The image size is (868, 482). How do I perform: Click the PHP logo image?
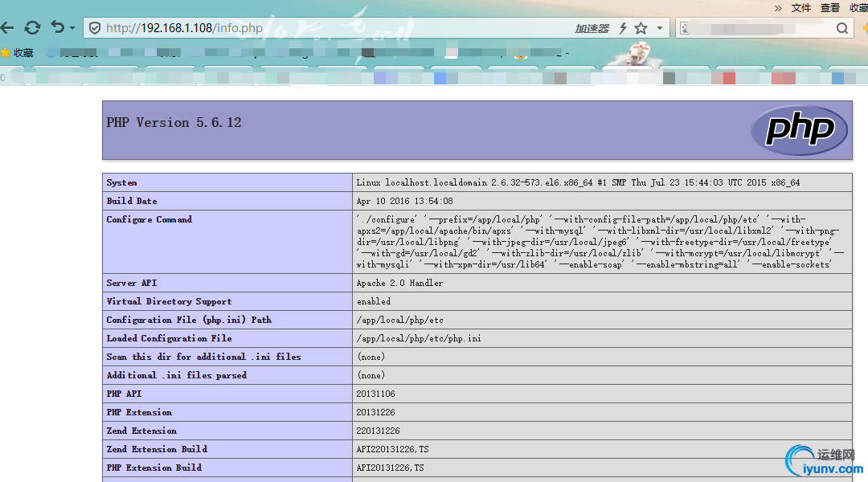799,130
